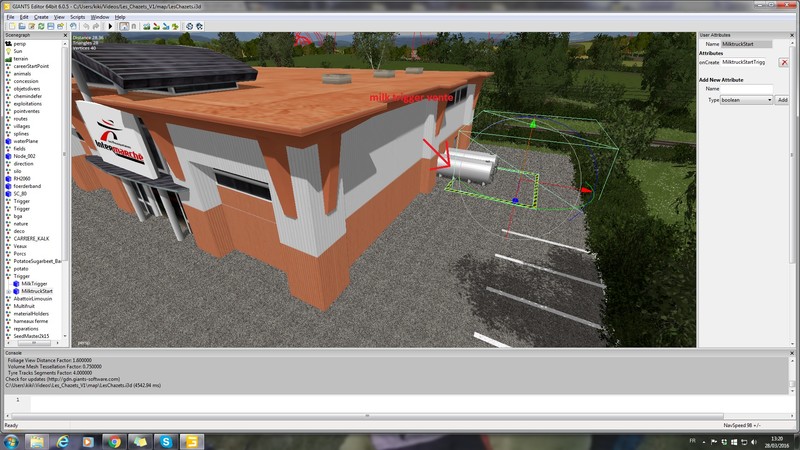Click the Play button in toolbar
This screenshot has height=450, width=800.
111,27
